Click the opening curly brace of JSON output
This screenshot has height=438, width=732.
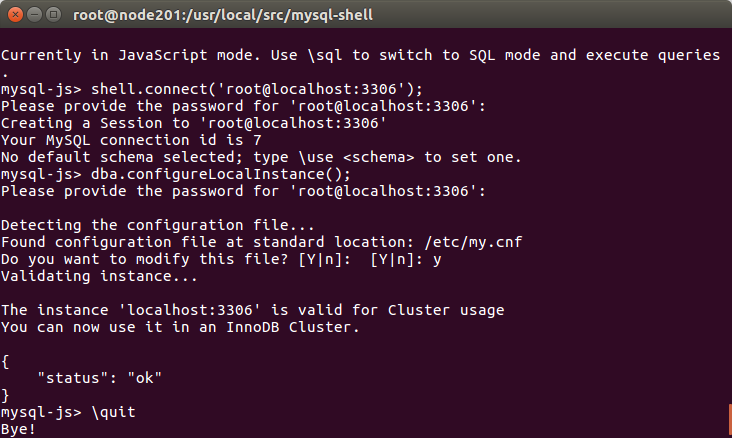click(5, 361)
